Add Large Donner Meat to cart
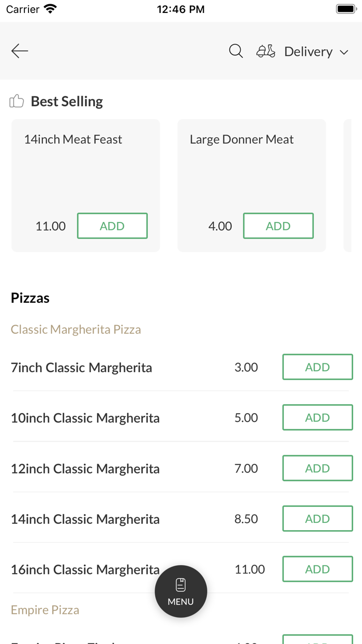The height and width of the screenshot is (644, 362). point(278,226)
